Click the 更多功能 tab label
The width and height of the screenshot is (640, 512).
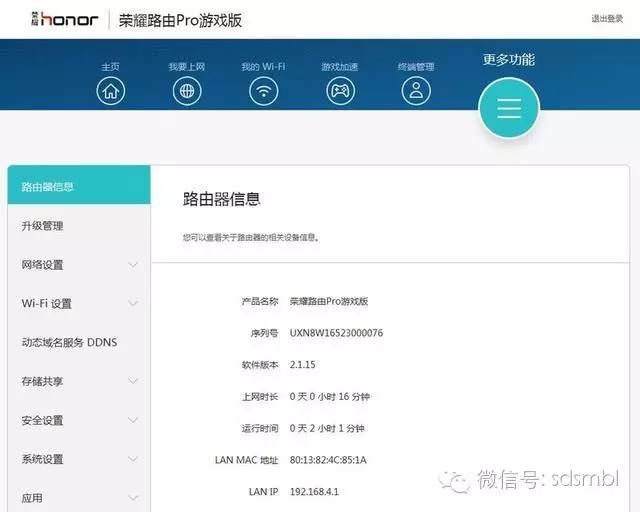[x=509, y=60]
